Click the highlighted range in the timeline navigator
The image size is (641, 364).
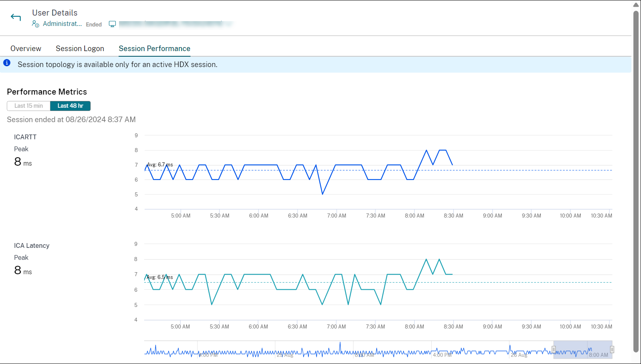(x=582, y=350)
